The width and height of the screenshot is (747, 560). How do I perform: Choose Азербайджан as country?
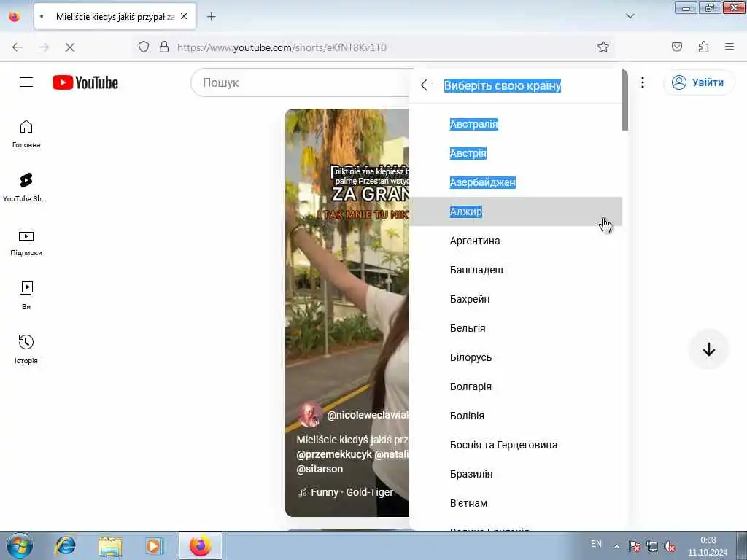click(x=516, y=182)
